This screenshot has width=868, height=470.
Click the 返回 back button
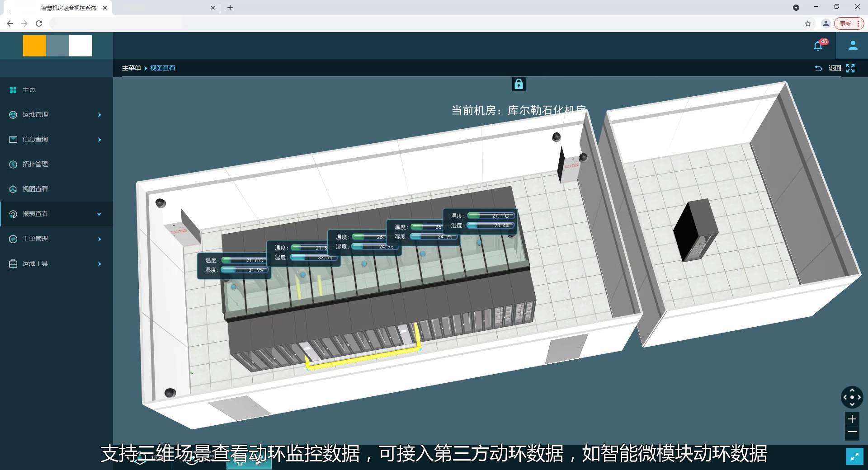(835, 68)
